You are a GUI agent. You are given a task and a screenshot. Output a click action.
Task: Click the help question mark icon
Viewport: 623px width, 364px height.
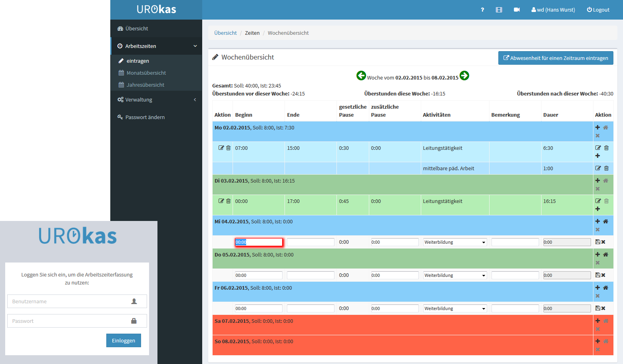(x=482, y=10)
